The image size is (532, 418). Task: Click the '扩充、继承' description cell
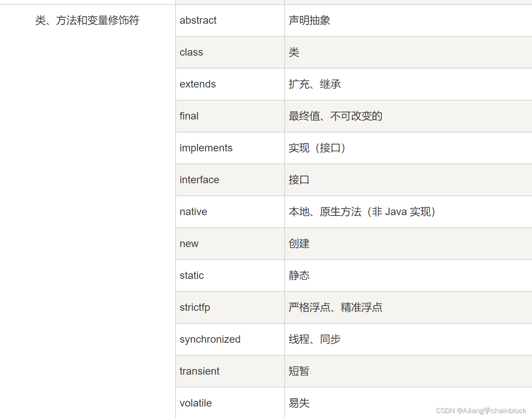coord(408,84)
